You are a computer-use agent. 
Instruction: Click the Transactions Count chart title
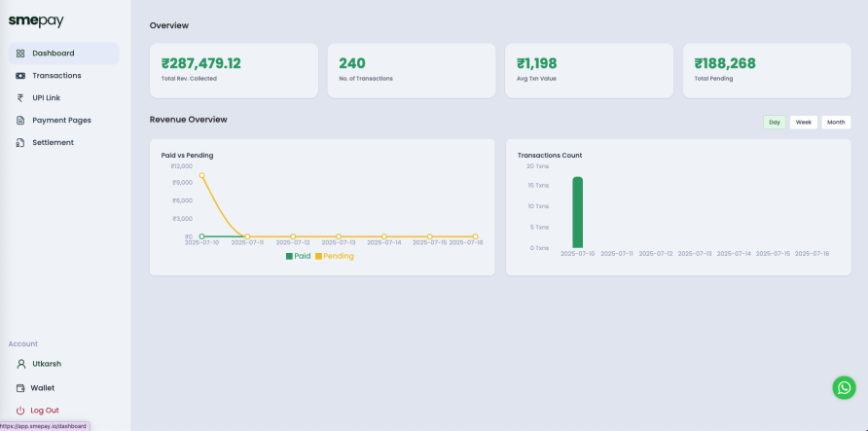[x=550, y=156]
